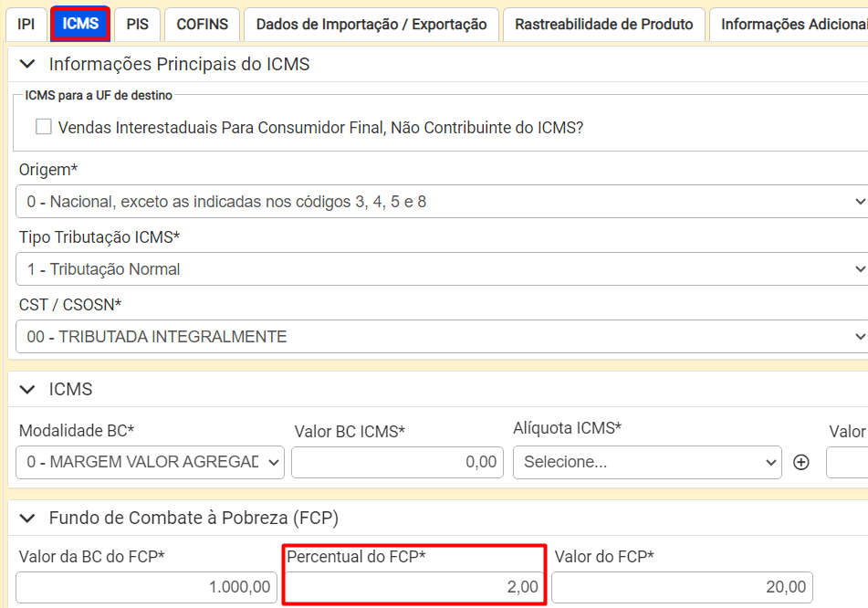Open the CST / CSOSN dropdown
Image resolution: width=868 pixels, height=608 pixels.
click(441, 337)
